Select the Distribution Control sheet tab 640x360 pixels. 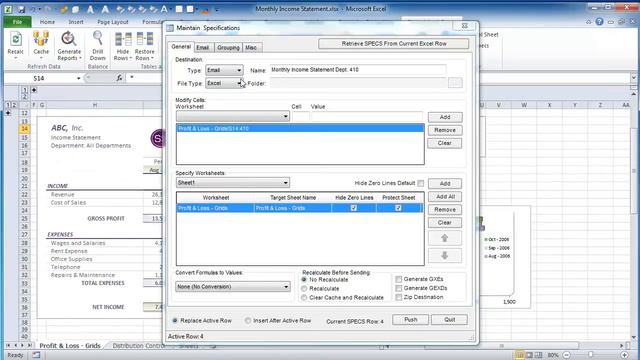[138, 346]
